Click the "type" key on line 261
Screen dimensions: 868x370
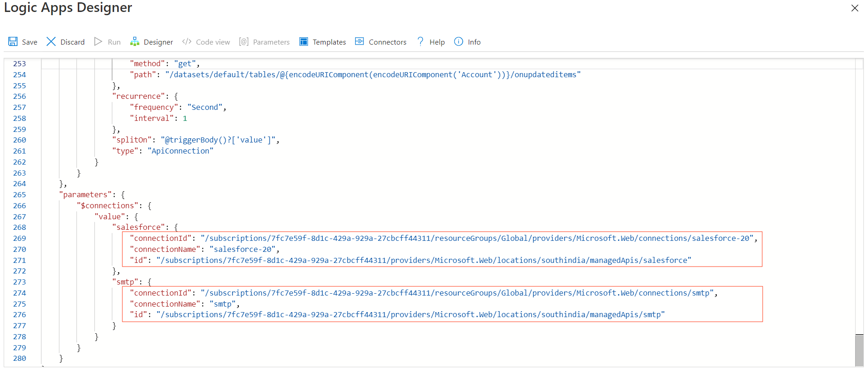tap(125, 151)
